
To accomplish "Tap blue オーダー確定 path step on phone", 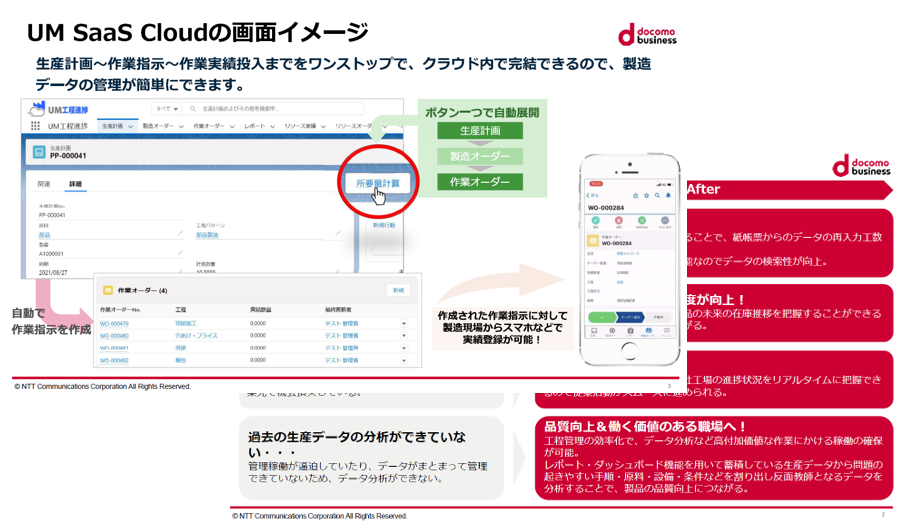I will tap(631, 317).
